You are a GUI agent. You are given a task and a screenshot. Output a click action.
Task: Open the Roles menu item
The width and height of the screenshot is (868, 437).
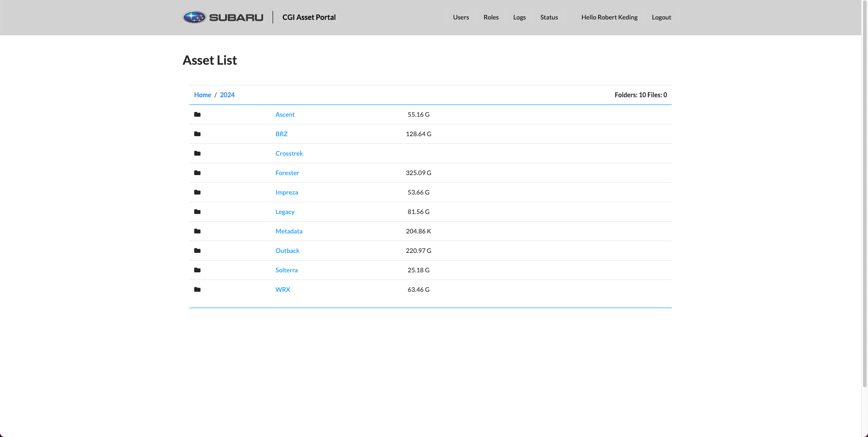[491, 17]
